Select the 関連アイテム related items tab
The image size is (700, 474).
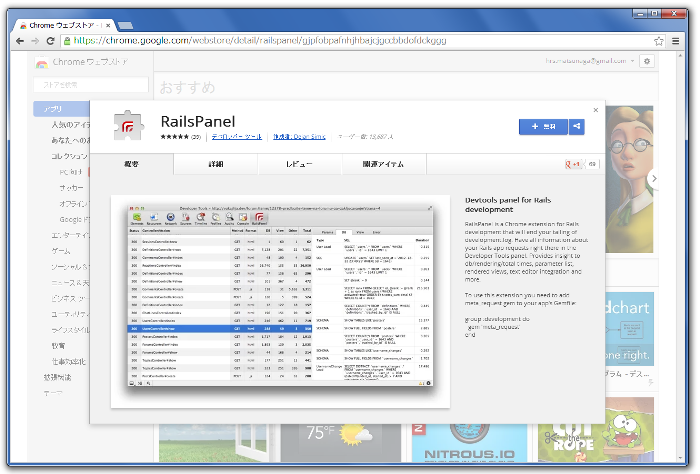tap(383, 164)
